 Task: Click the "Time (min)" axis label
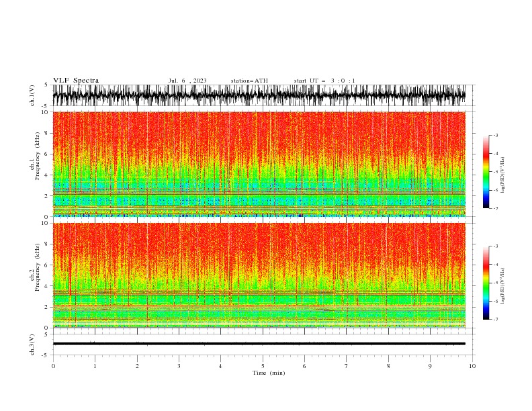pyautogui.click(x=269, y=373)
